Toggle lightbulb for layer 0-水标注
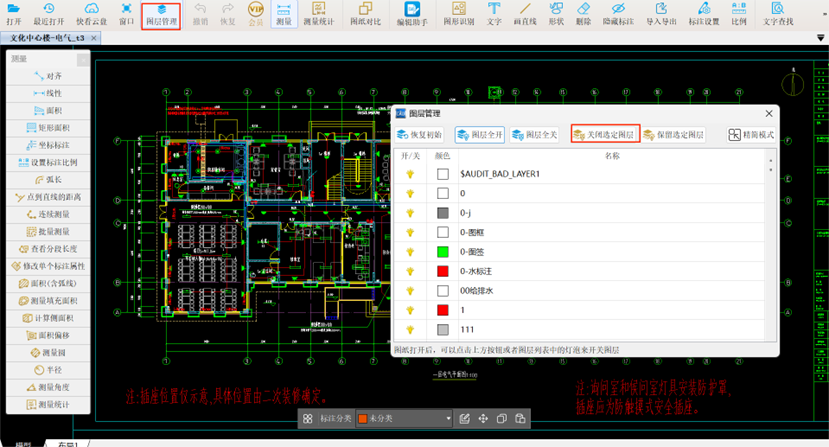The image size is (829, 447). 410,271
